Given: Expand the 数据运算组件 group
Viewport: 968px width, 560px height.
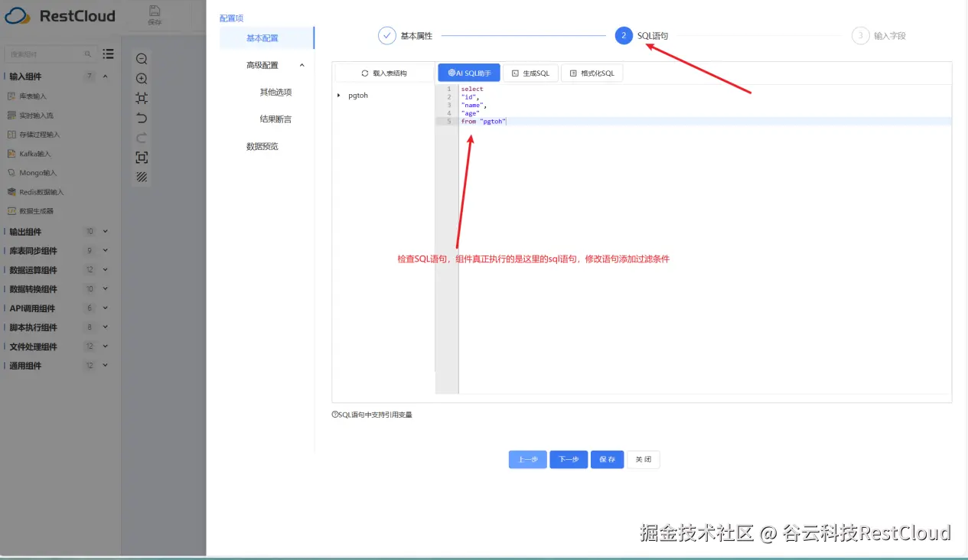Looking at the screenshot, I should (106, 270).
